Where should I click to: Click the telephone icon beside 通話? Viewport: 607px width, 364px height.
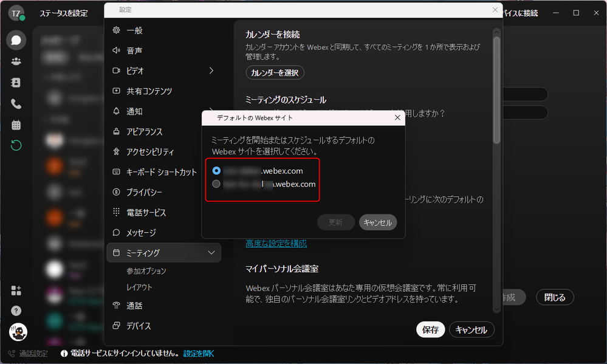pos(116,305)
